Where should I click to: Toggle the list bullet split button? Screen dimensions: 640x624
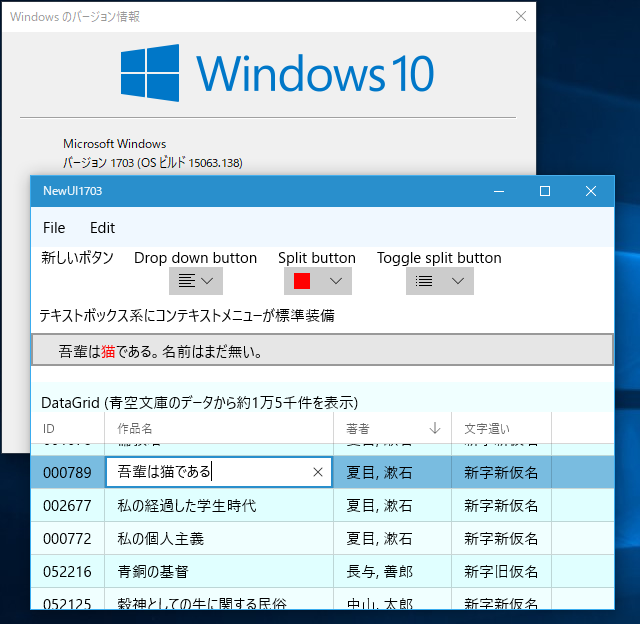click(x=424, y=281)
